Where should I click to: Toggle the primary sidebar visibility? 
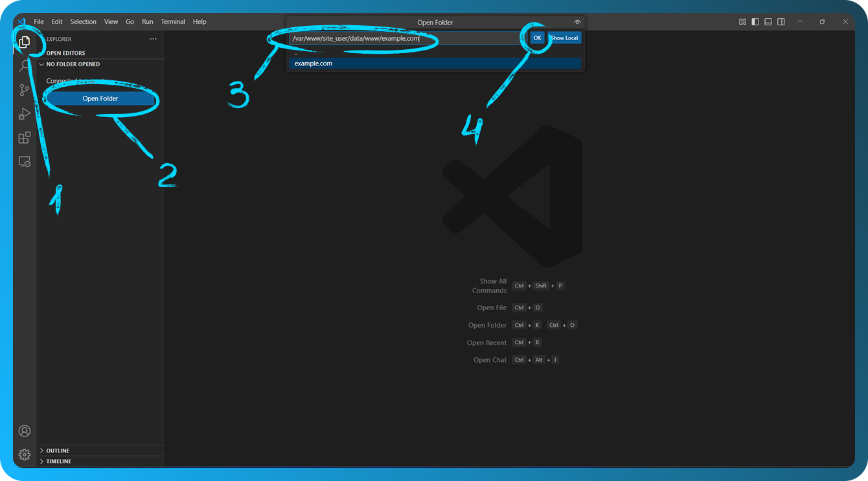tap(755, 21)
